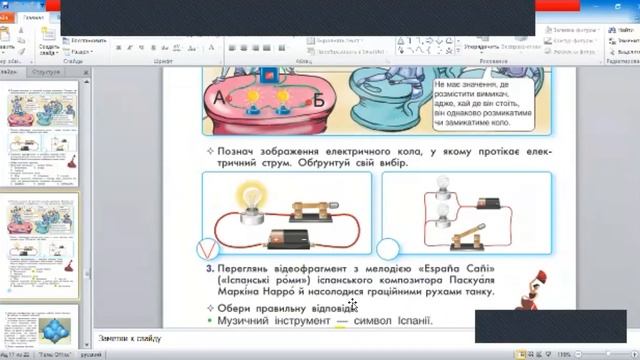Click the text Columns icon

pos(282,48)
